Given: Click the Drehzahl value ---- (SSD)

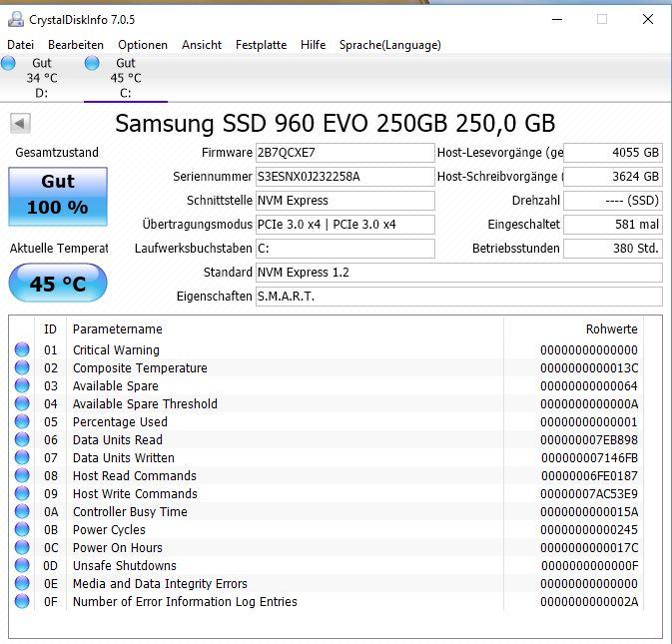Looking at the screenshot, I should (613, 201).
